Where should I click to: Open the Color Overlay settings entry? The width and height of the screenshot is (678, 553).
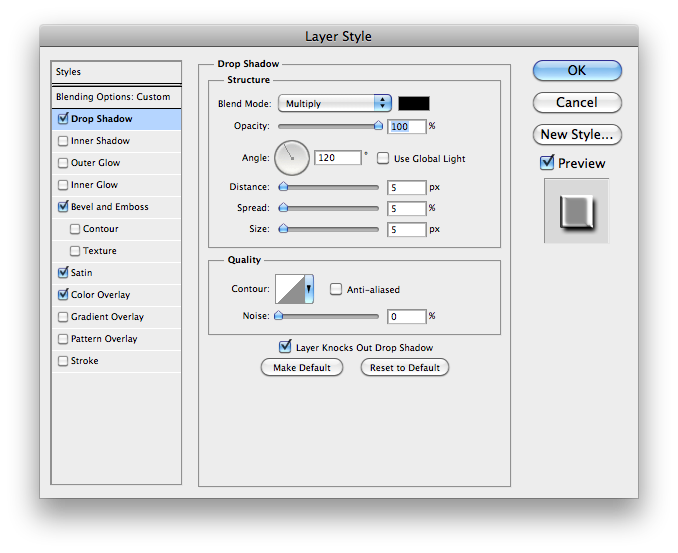pos(100,295)
